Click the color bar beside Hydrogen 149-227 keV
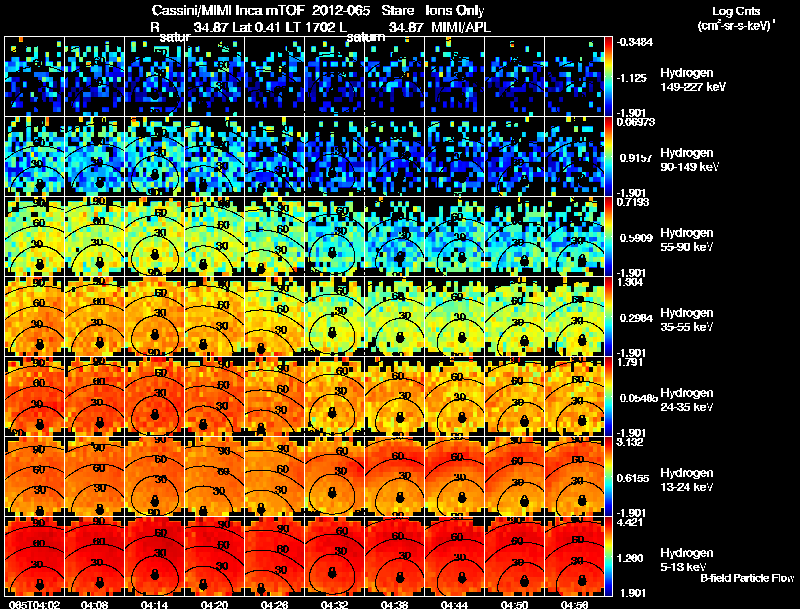Viewport: 800px width, 609px height. [x=608, y=77]
